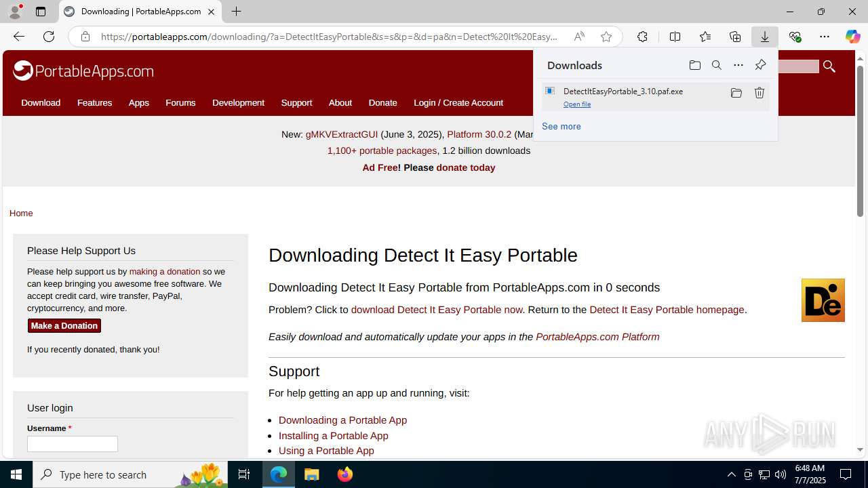Click the address bar URL
868x488 pixels.
pos(330,37)
